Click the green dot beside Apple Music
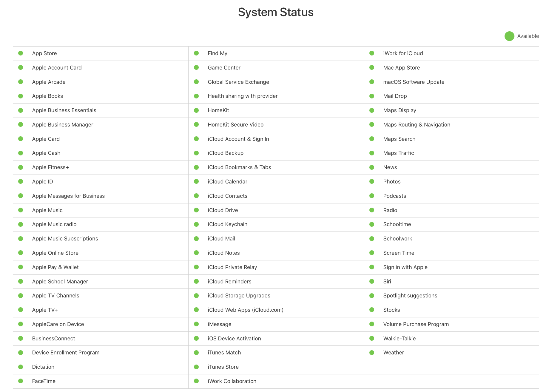Screen dimensions: 549x392 point(21,210)
